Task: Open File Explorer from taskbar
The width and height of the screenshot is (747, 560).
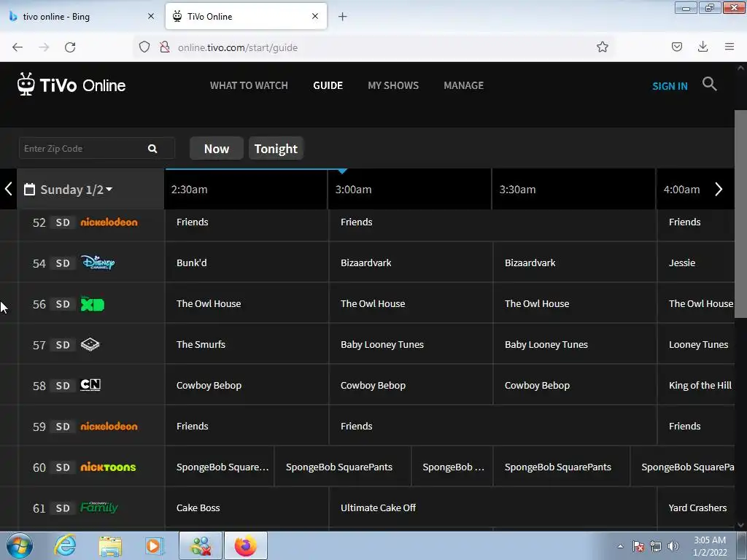Action: click(x=110, y=545)
